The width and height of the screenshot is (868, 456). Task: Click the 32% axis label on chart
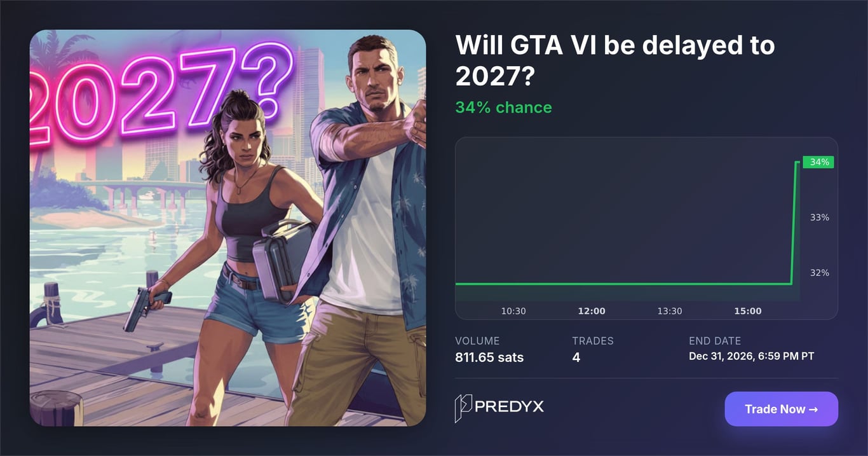[x=819, y=273]
